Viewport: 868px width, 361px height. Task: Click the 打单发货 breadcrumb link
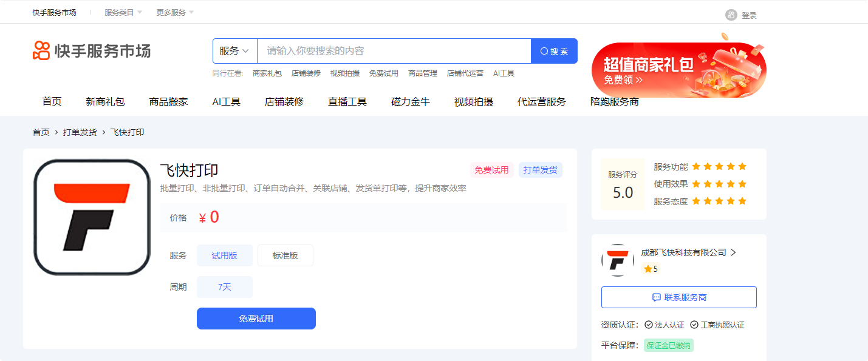(80, 132)
